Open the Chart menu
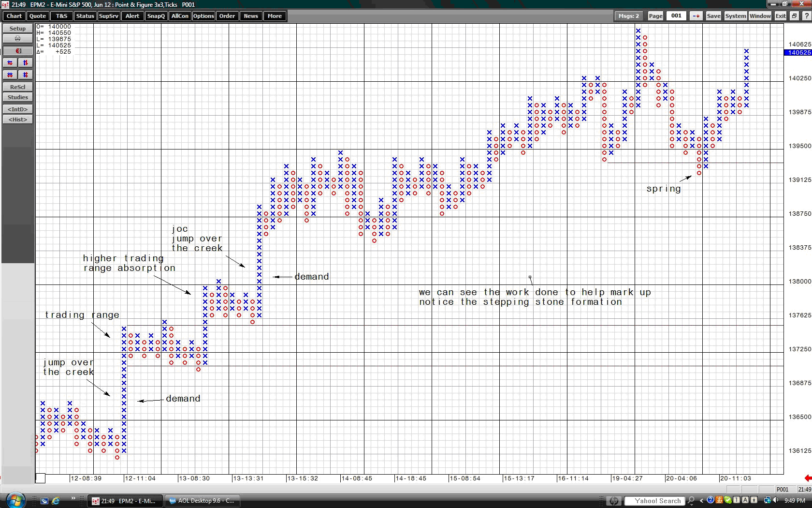This screenshot has width=812, height=508. click(14, 16)
